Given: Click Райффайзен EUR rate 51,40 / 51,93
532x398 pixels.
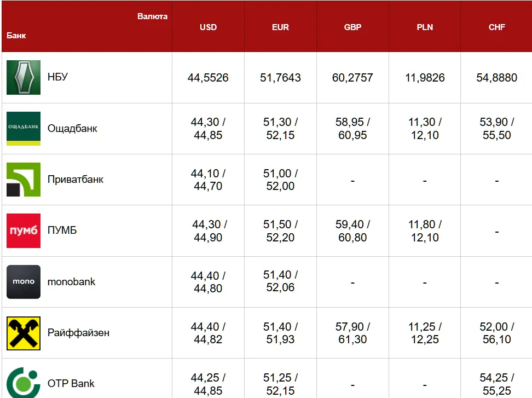Looking at the screenshot, I should [x=280, y=333].
